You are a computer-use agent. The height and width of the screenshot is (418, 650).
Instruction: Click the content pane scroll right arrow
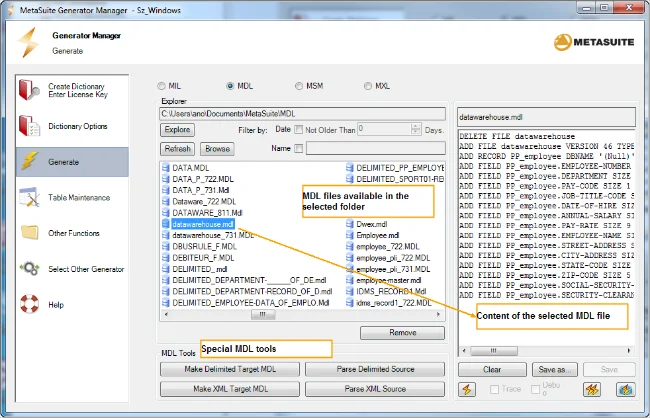pos(629,351)
